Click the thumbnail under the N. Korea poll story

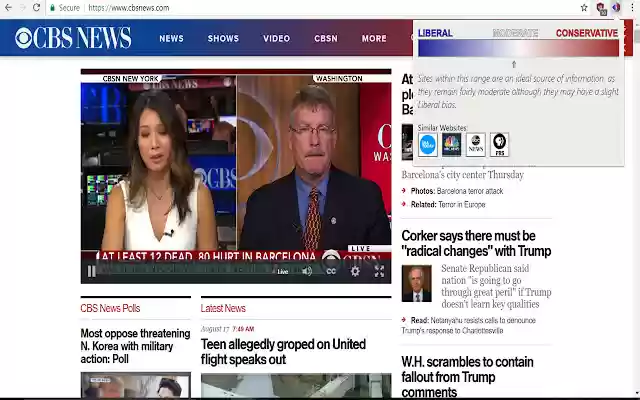(136, 385)
